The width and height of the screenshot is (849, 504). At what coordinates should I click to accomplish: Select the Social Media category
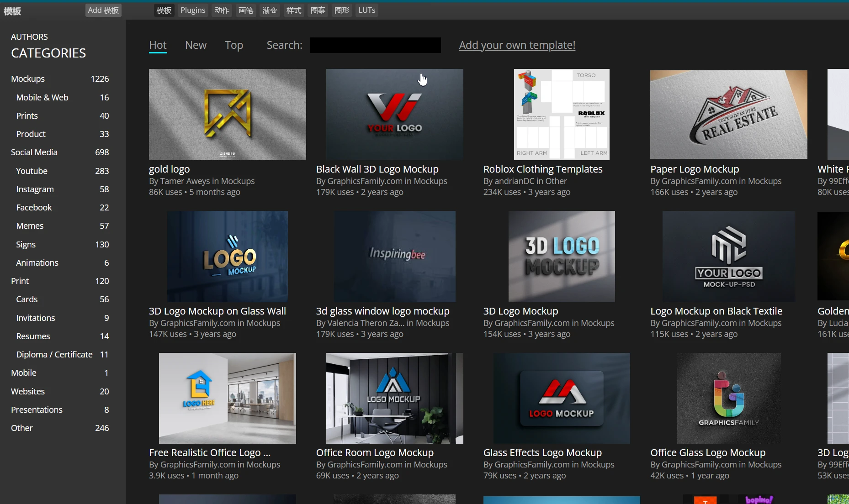[x=60, y=152]
